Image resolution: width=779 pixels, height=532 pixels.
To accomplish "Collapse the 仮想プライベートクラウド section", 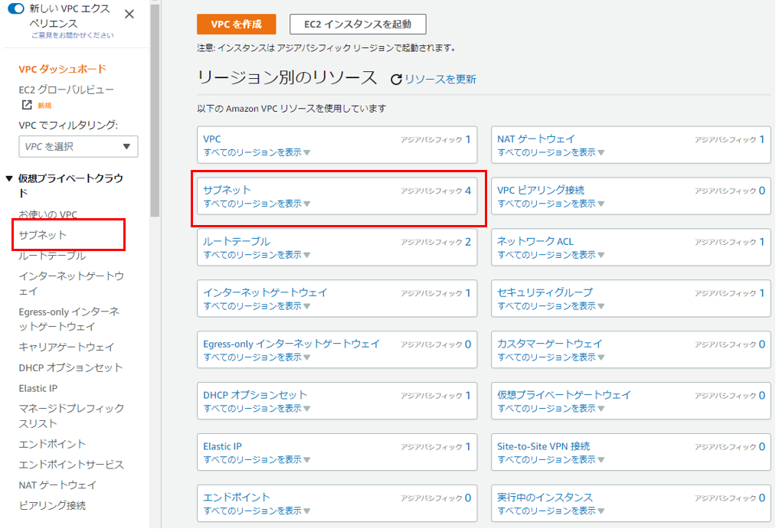I will [x=9, y=178].
